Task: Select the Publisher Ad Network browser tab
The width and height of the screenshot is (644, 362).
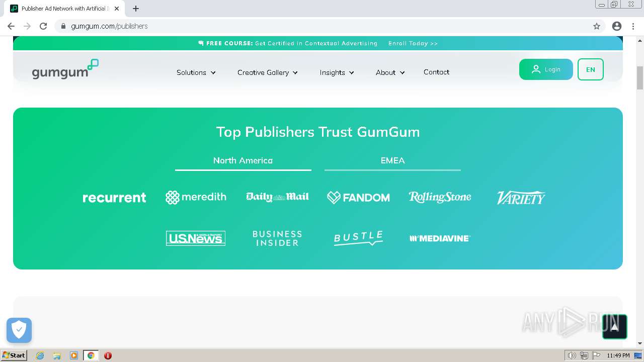Action: pos(64,9)
